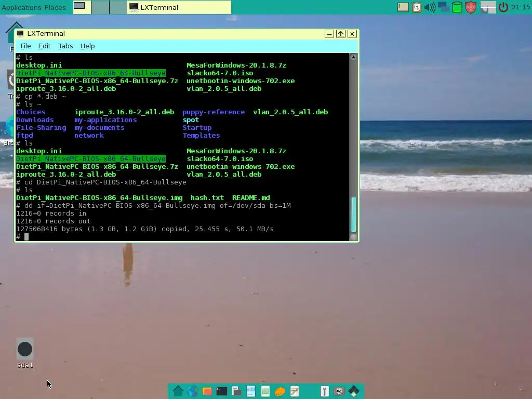
Task: Minimize the LXTerminal window
Action: 329,34
